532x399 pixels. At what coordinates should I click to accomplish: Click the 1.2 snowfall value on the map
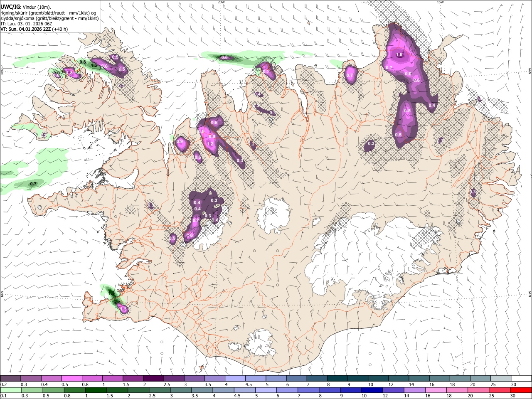[210, 144]
